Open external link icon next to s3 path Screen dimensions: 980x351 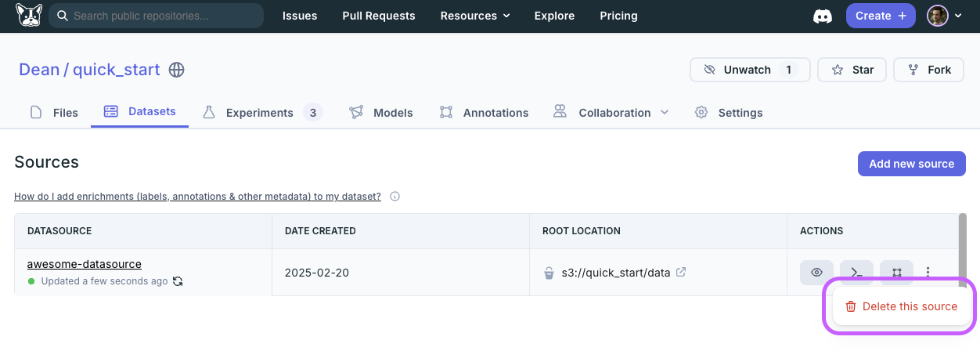681,273
